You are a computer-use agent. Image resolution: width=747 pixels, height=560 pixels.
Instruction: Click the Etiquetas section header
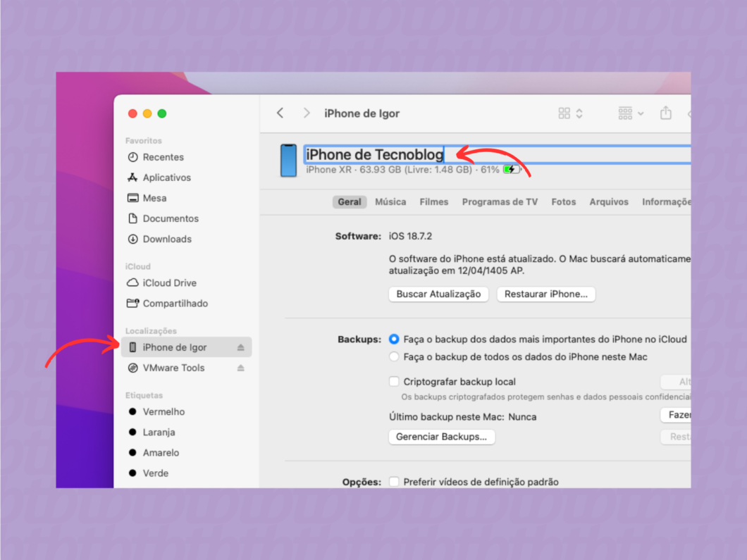pyautogui.click(x=144, y=395)
